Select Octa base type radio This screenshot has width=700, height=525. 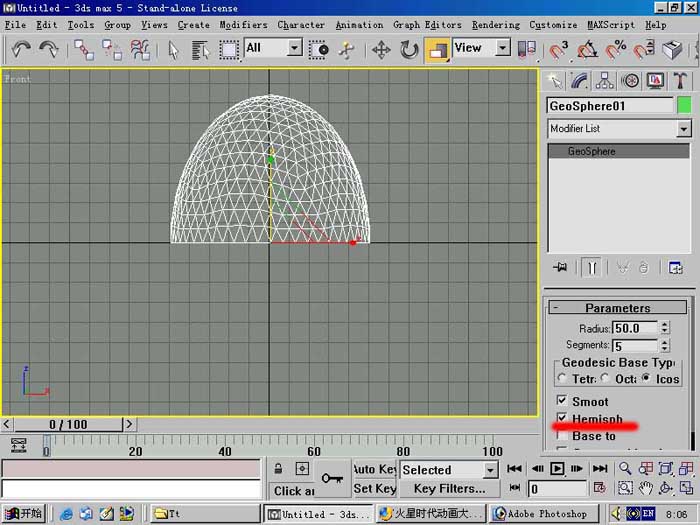click(x=605, y=378)
